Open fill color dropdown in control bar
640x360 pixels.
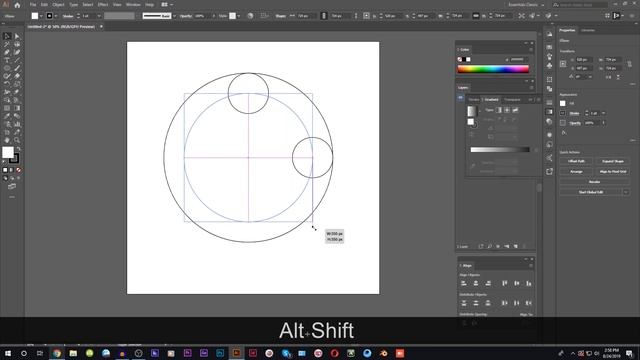coord(41,16)
